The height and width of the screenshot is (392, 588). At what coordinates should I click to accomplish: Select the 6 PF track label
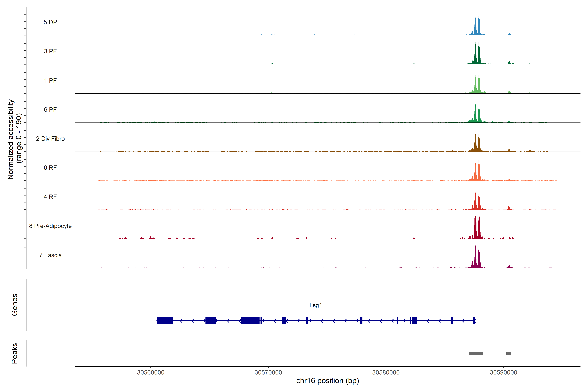click(x=50, y=109)
